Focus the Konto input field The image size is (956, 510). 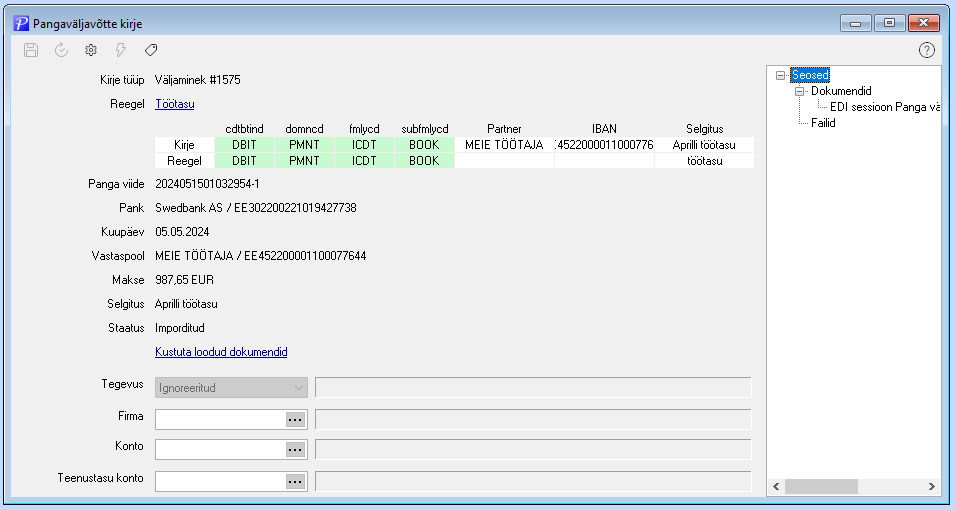pos(221,450)
